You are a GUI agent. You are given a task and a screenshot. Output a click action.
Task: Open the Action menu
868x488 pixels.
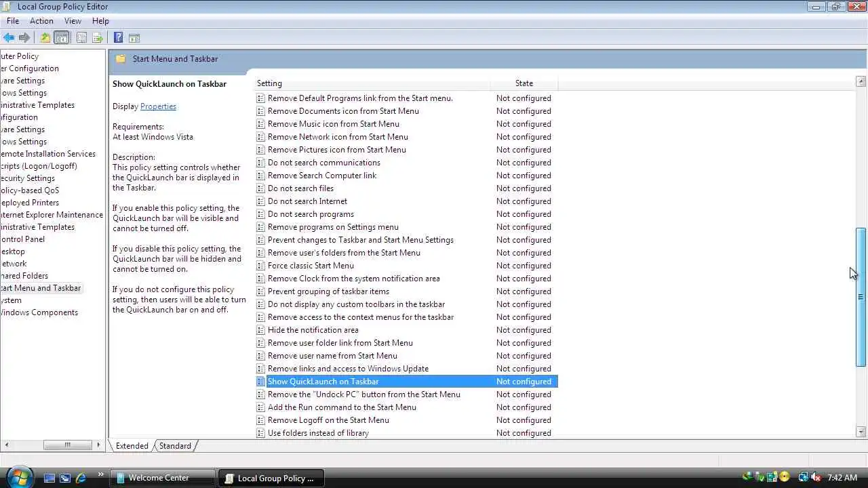pyautogui.click(x=41, y=21)
